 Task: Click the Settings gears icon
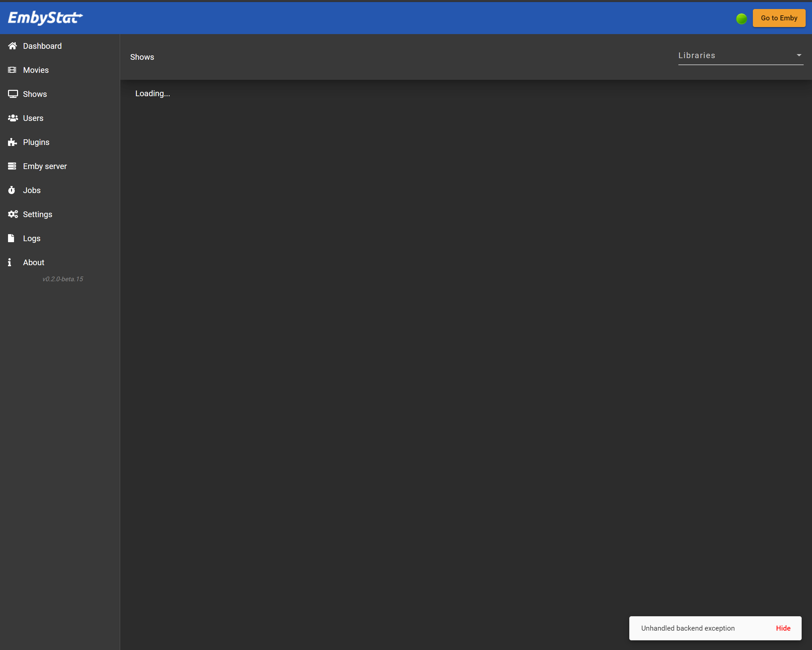click(x=13, y=214)
